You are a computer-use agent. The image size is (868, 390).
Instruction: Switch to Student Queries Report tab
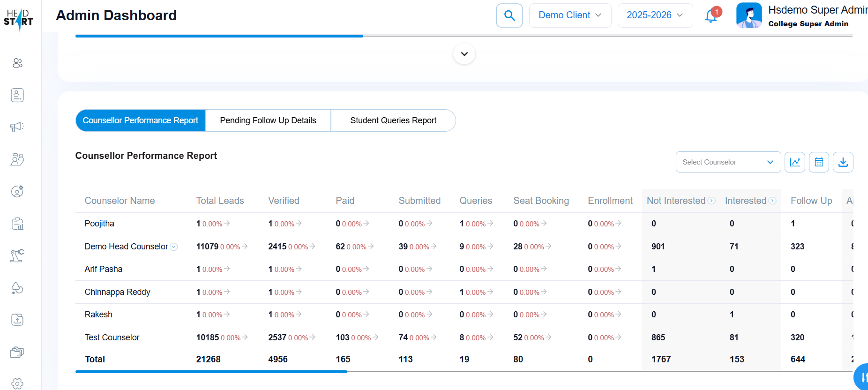393,120
